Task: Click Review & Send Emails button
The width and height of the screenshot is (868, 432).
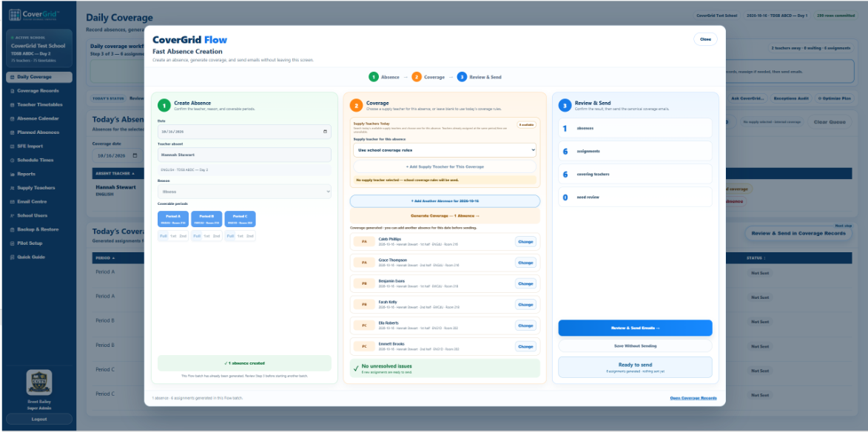Action: [635, 328]
